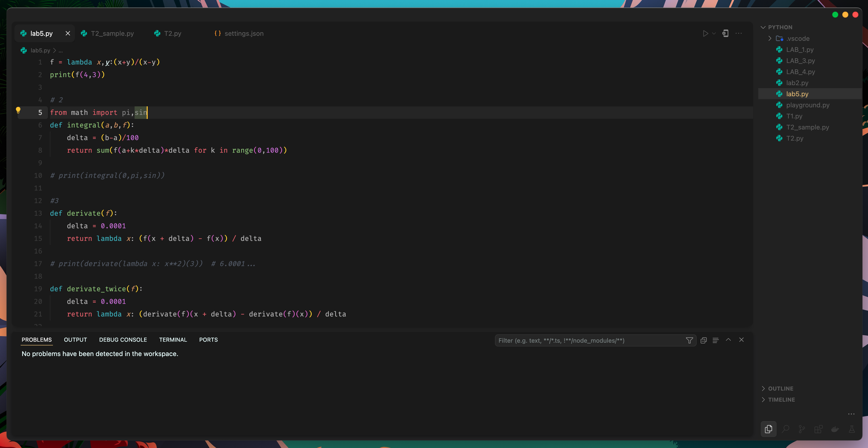Click the lightbulb code action icon
The image size is (868, 448).
coord(18,110)
